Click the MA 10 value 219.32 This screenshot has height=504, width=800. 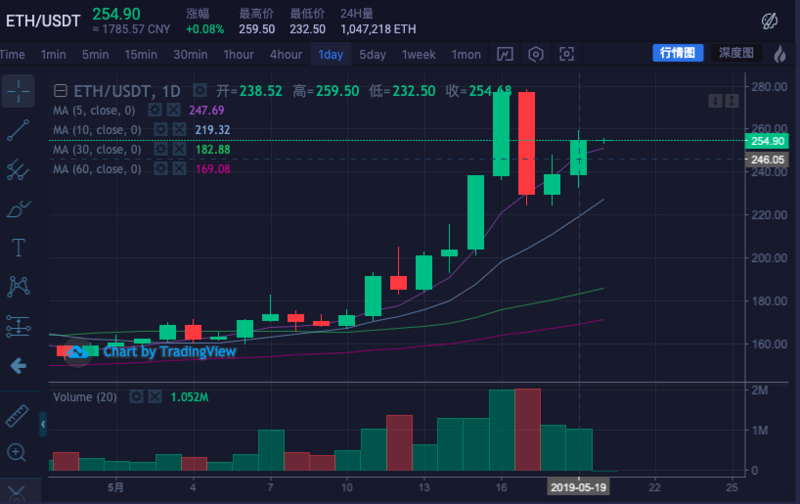tap(212, 130)
